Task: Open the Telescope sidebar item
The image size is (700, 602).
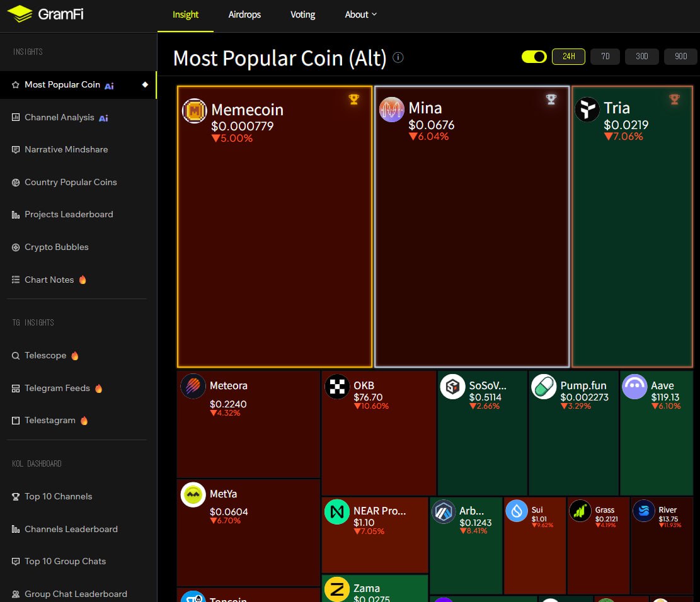Action: pos(45,356)
